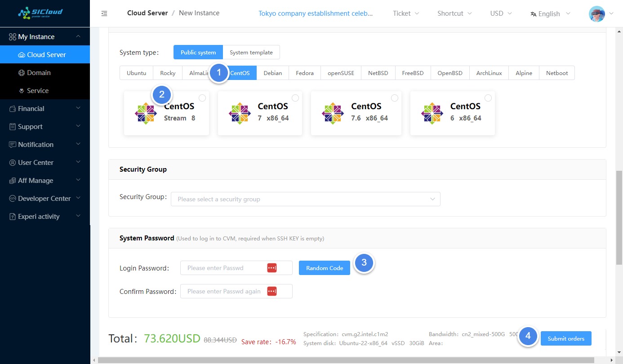Click the Submit orders button
The width and height of the screenshot is (623, 364).
(x=566, y=338)
